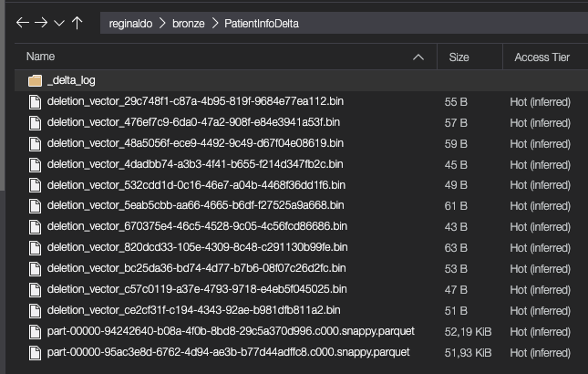588x374 pixels.
Task: Click file icon of deletion_vector_ce2cf31f
Action: tap(36, 311)
